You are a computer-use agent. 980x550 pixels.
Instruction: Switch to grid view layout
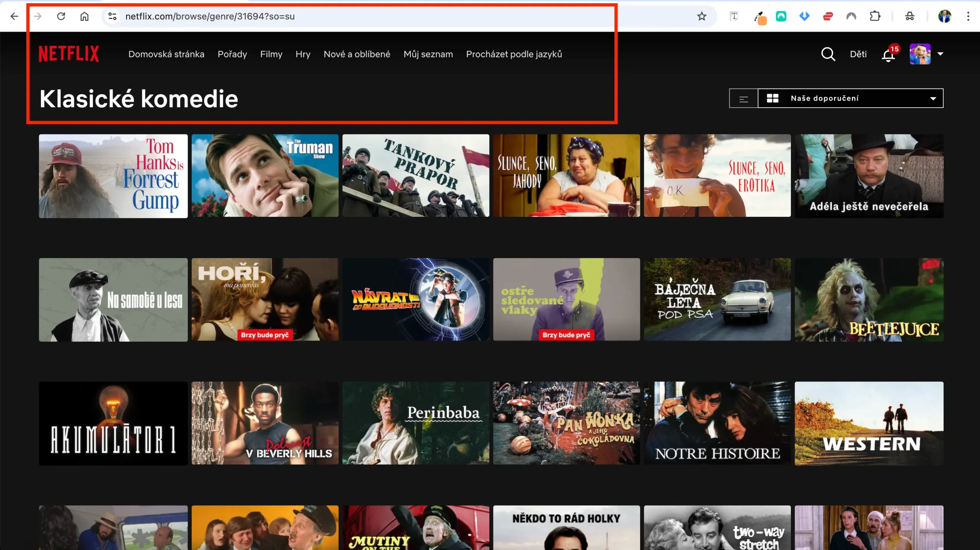(x=773, y=98)
